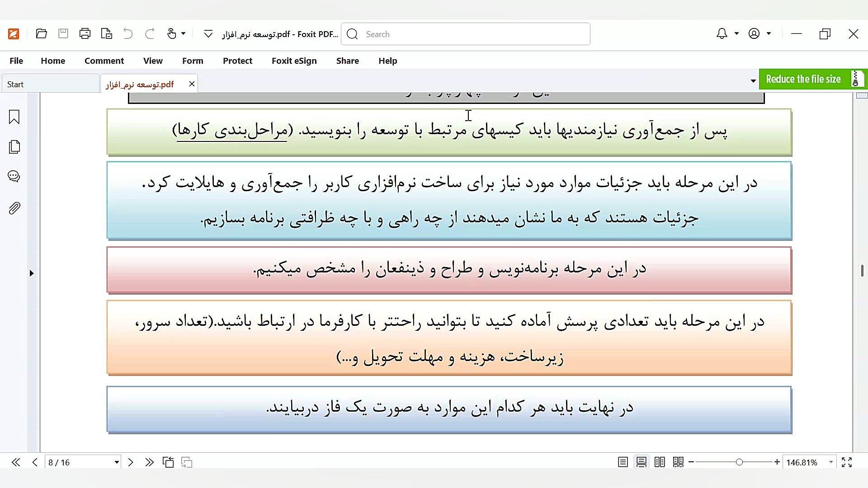Switch to single page view mode
Image resolution: width=868 pixels, height=488 pixels.
tap(623, 462)
